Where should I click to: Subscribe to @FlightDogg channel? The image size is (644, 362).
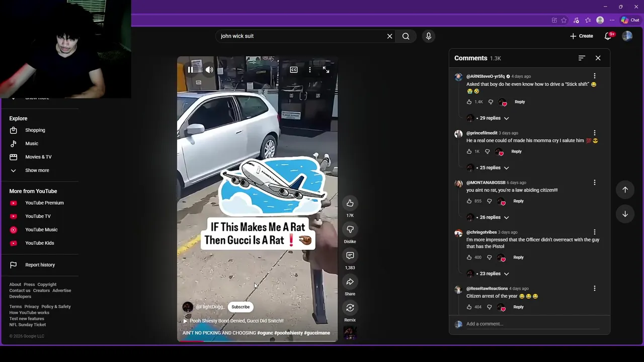[x=240, y=307]
